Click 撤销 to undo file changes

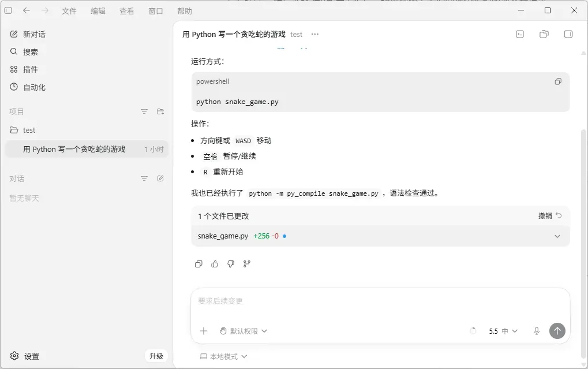click(x=550, y=215)
